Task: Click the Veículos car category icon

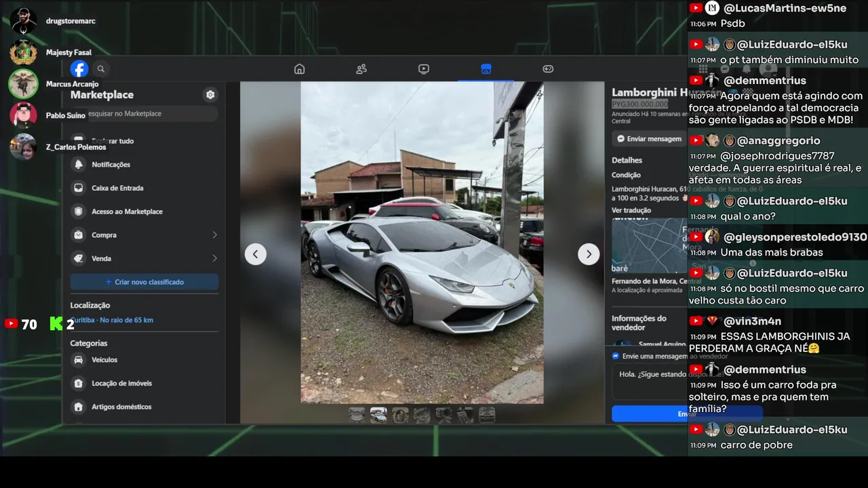Action: click(x=79, y=360)
